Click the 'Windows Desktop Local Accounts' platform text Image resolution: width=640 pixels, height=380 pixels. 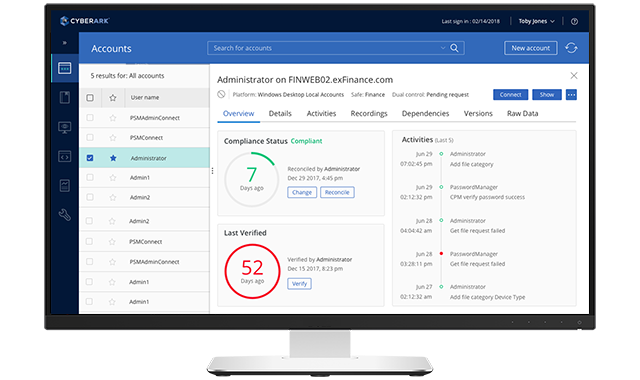301,95
